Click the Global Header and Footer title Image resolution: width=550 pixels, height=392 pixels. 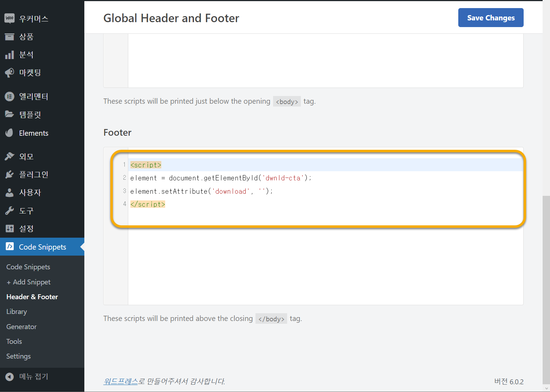[171, 18]
